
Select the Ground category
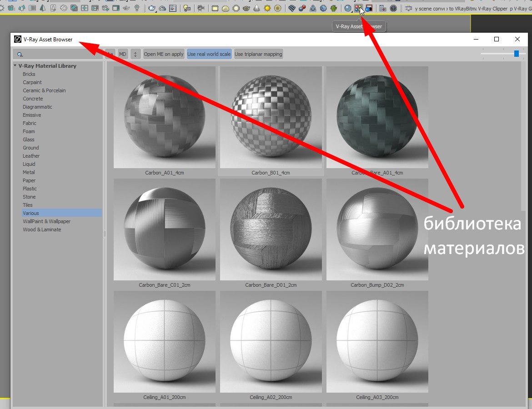click(31, 148)
